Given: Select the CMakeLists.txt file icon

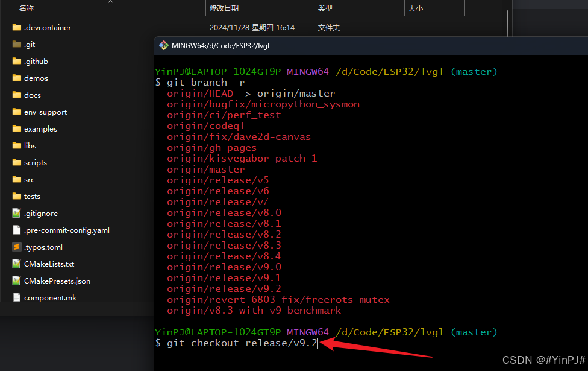Looking at the screenshot, I should point(16,264).
